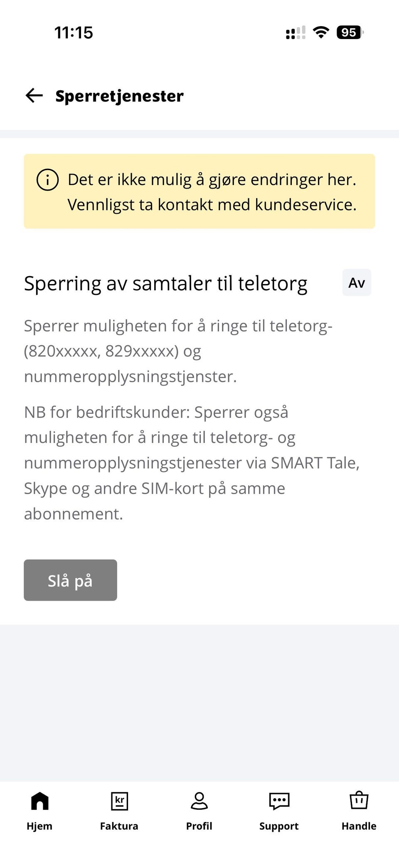The height and width of the screenshot is (868, 399).
Task: Tap the cellular signal strength indicator
Action: [x=296, y=33]
